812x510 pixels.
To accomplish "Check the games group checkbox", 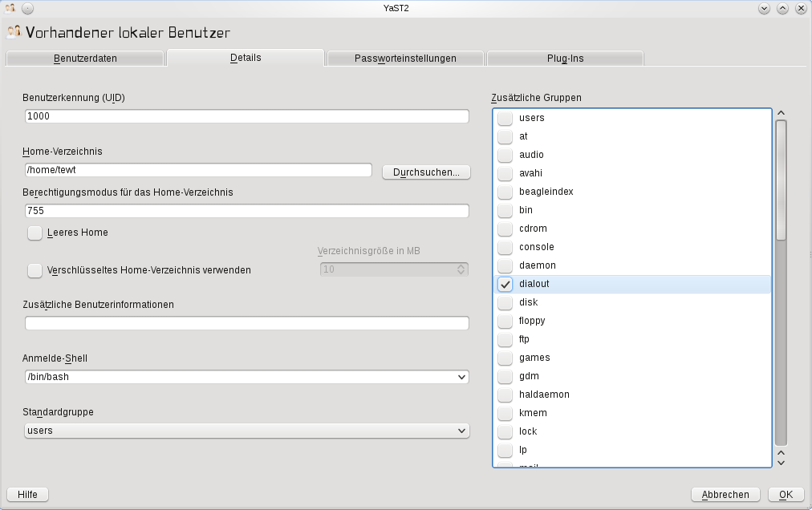I will tap(505, 358).
